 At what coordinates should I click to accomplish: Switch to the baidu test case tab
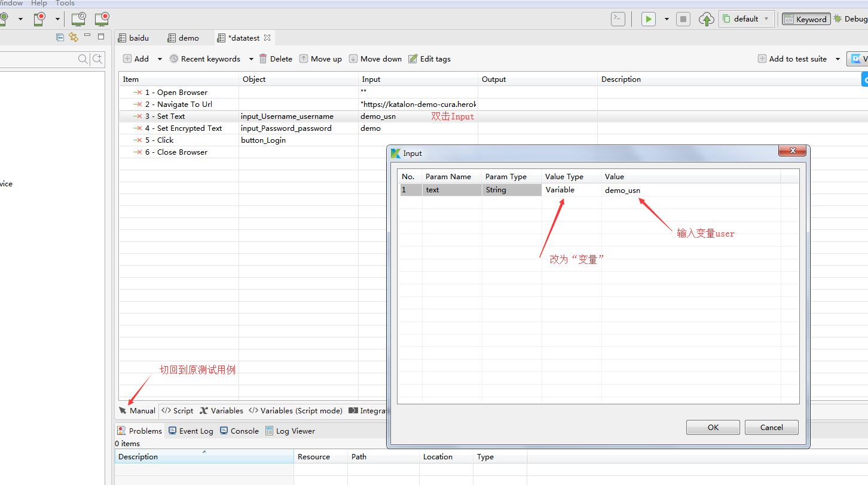pyautogui.click(x=133, y=38)
